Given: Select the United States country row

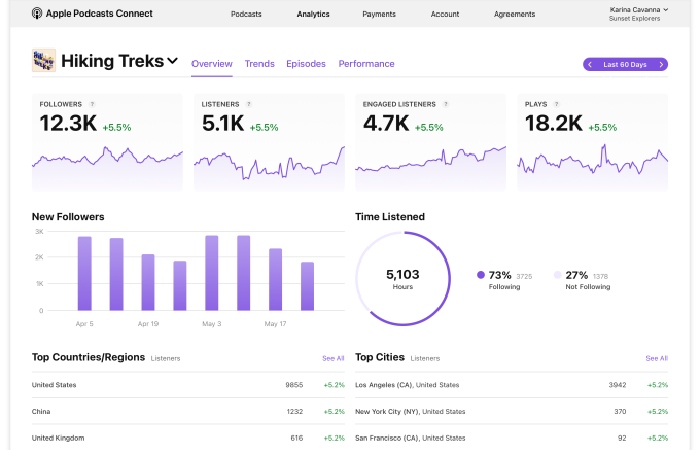Looking at the screenshot, I should pyautogui.click(x=188, y=385).
